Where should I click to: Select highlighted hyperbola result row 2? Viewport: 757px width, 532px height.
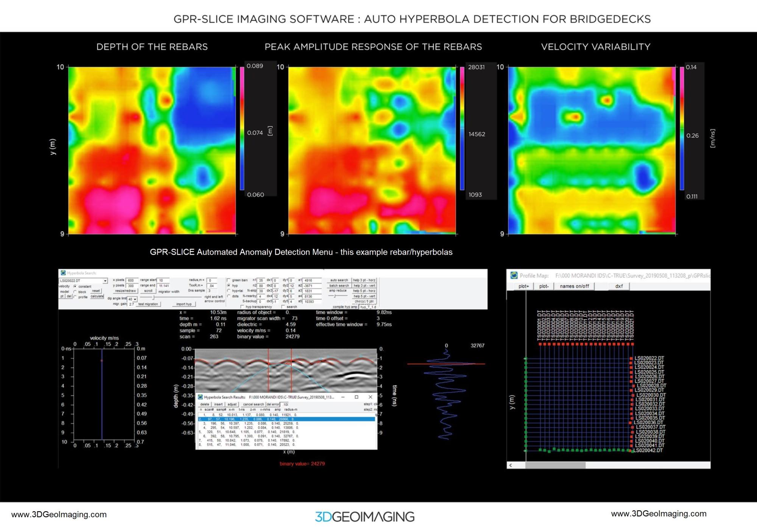pos(287,419)
